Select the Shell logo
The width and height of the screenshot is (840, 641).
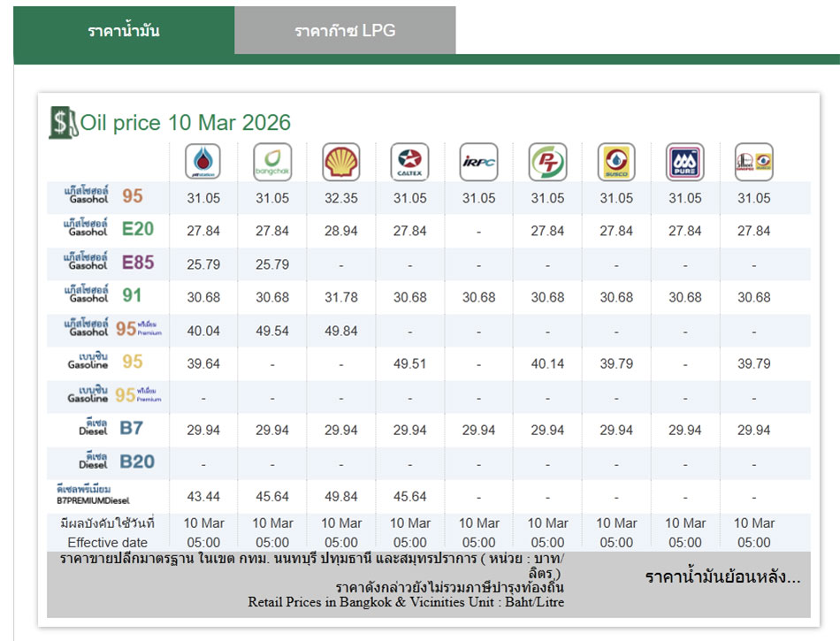pyautogui.click(x=341, y=162)
